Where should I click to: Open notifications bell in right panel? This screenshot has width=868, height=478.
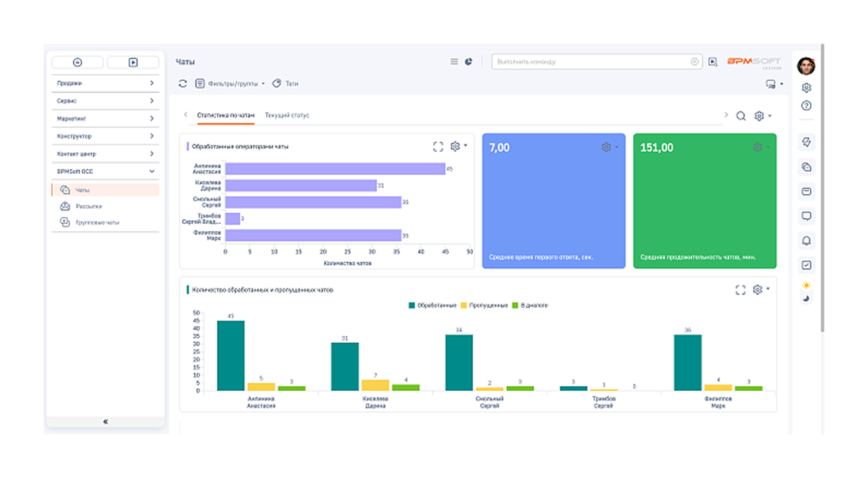pyautogui.click(x=806, y=241)
